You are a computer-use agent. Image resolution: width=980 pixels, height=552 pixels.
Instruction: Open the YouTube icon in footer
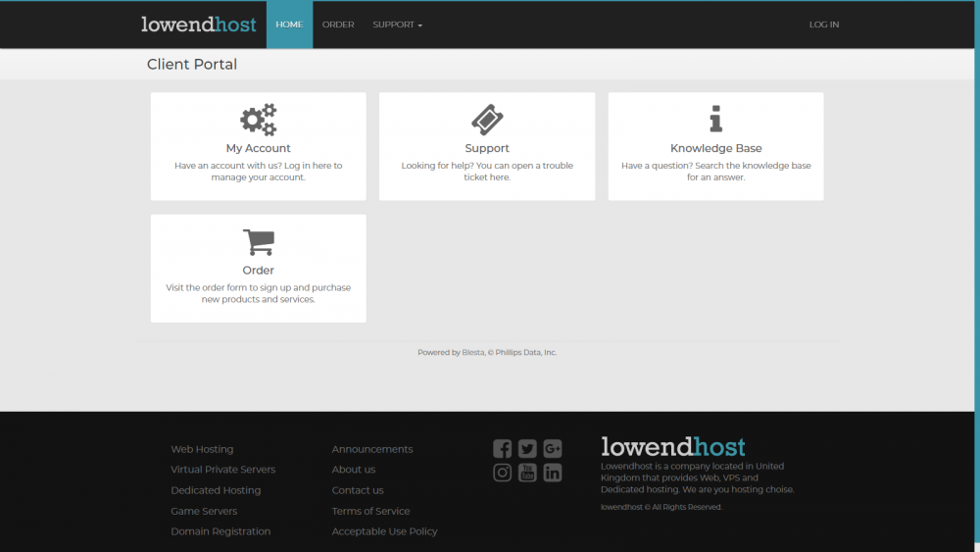point(527,473)
